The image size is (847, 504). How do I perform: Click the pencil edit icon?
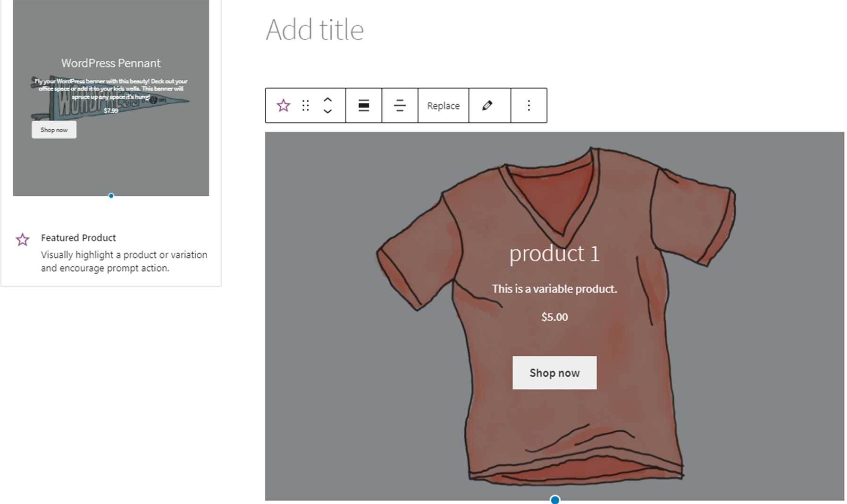[487, 105]
